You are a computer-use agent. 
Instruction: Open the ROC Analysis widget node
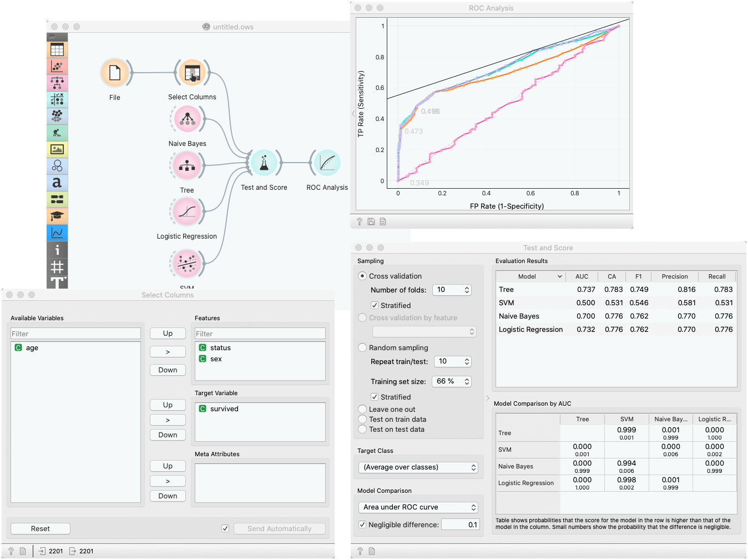pyautogui.click(x=327, y=163)
